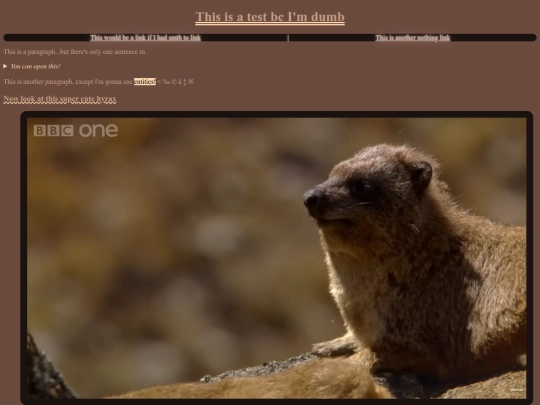The image size is (540, 405).
Task: Select the text 'Now look at this super cute hyrax'
Action: pyautogui.click(x=60, y=99)
